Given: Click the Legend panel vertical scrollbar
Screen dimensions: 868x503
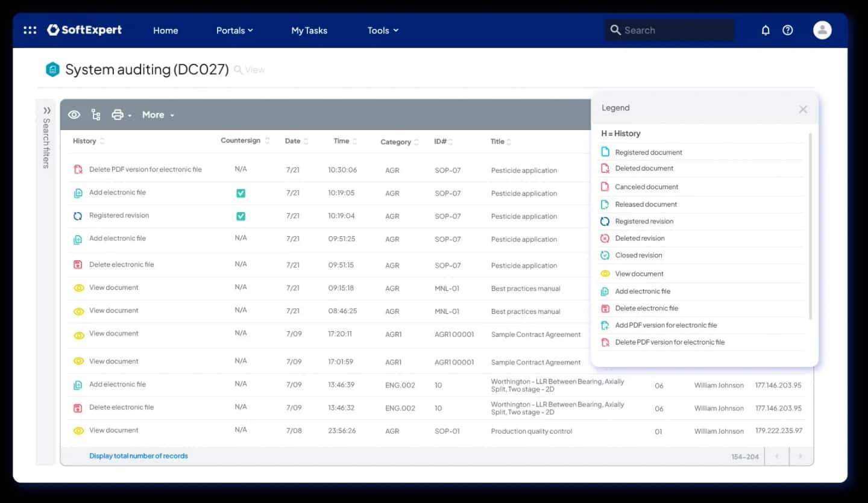Looking at the screenshot, I should (810, 226).
